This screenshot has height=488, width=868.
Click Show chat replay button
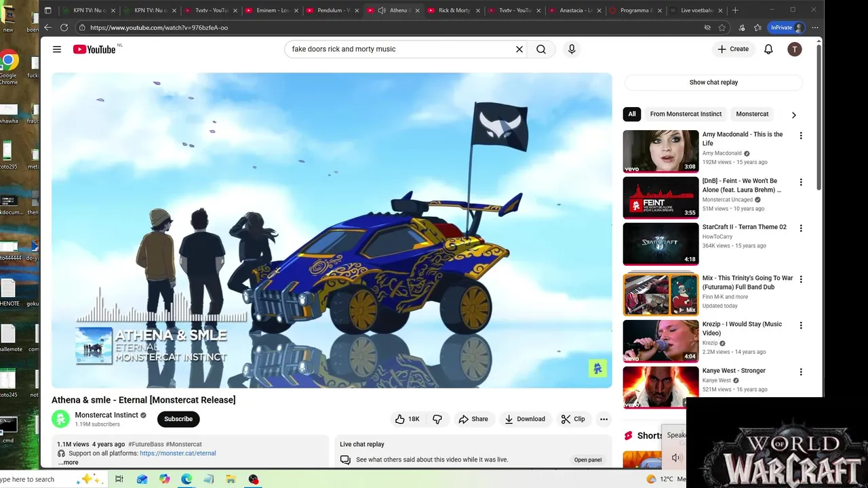[713, 82]
